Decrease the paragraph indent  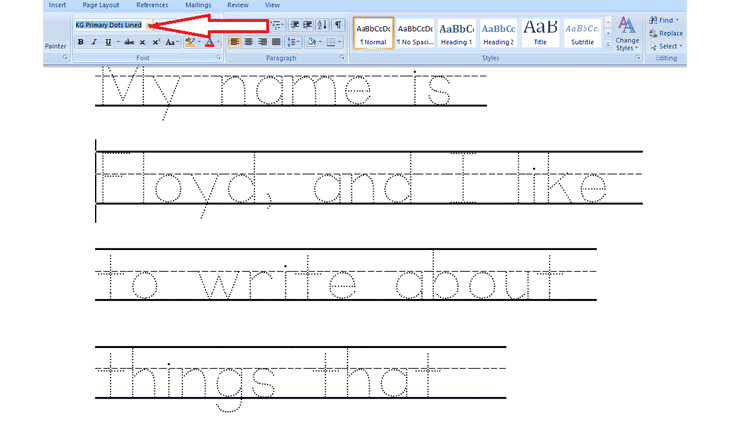pos(295,25)
